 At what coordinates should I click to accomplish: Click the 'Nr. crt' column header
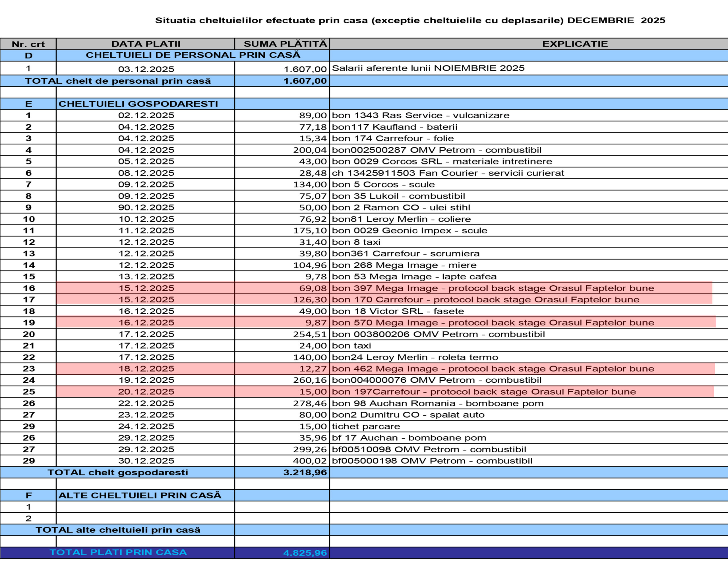28,44
